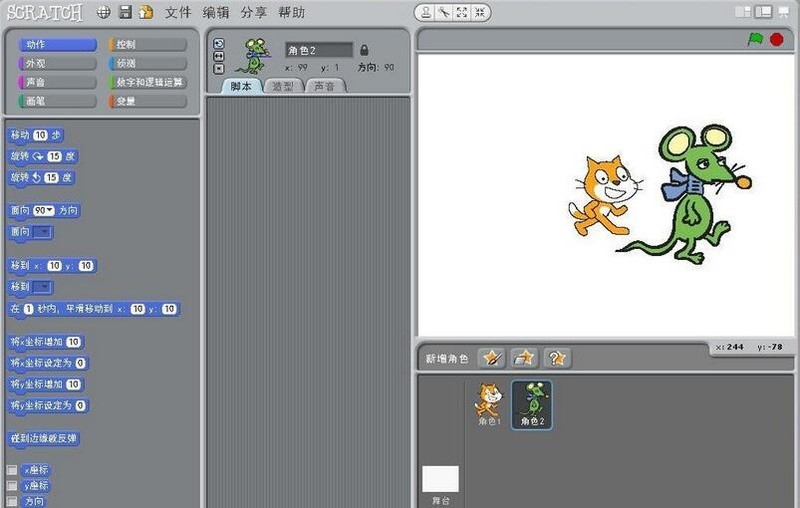800x508 pixels.
Task: Open the 文件 menu
Action: tap(177, 13)
